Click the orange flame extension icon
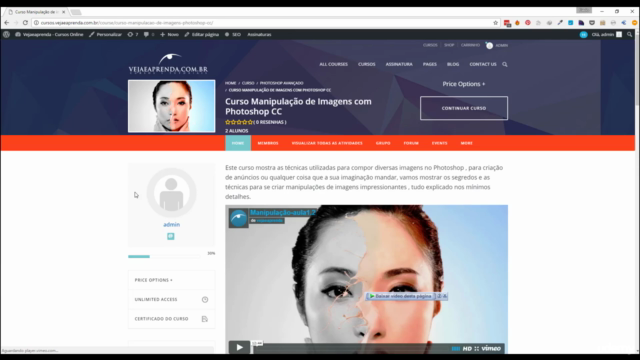 pyautogui.click(x=517, y=23)
